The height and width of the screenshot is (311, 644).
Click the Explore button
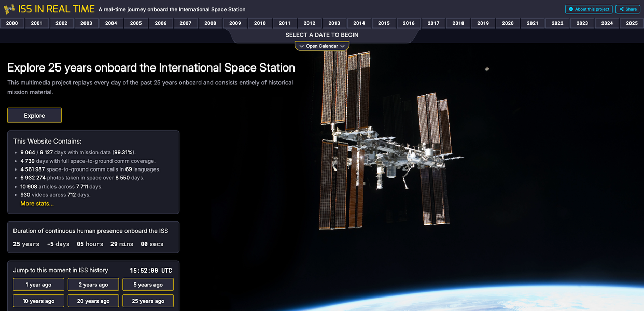(x=34, y=116)
